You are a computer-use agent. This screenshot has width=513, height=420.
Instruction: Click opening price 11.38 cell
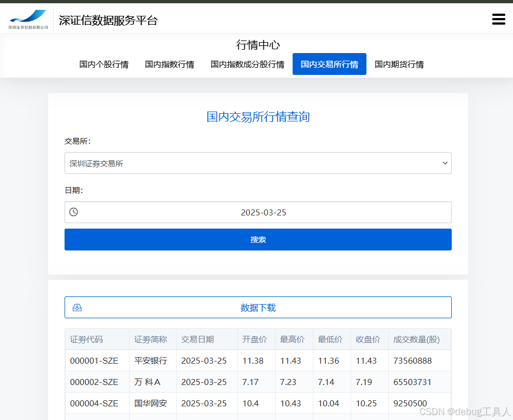click(256, 360)
